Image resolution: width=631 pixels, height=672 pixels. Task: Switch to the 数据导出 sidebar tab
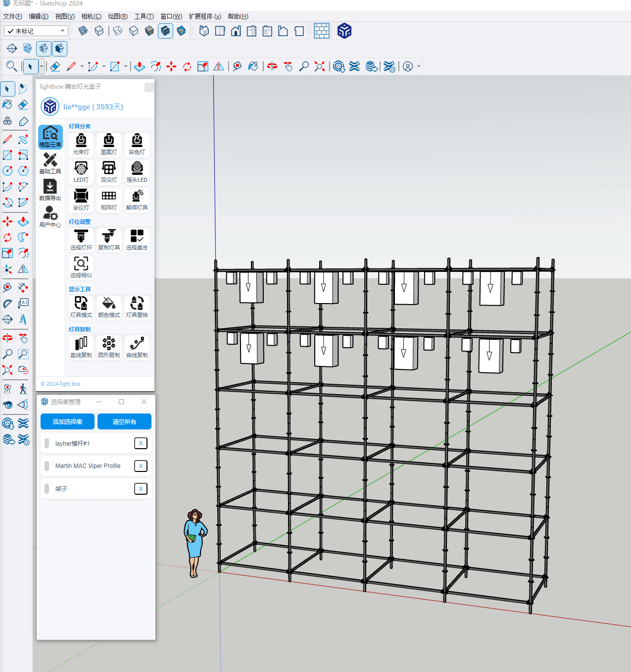(x=50, y=190)
